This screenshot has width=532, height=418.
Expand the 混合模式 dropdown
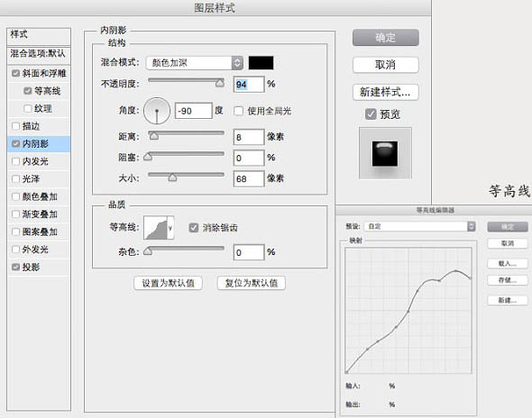coord(195,63)
